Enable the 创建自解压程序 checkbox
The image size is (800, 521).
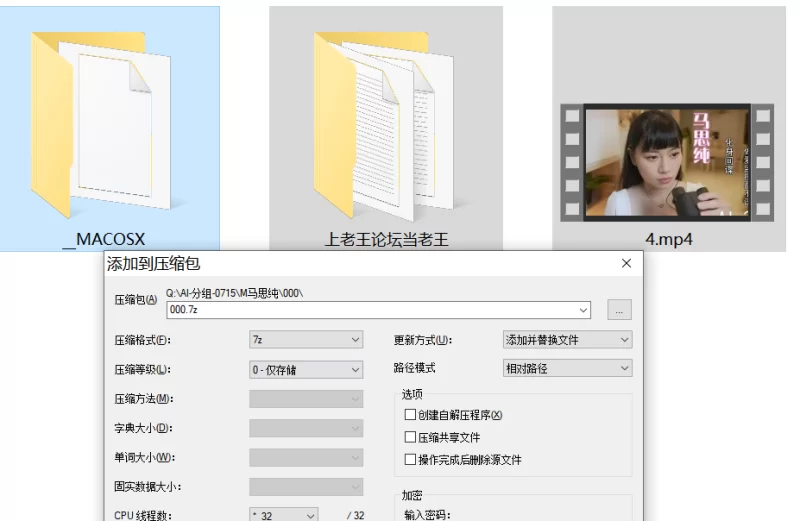(x=410, y=415)
